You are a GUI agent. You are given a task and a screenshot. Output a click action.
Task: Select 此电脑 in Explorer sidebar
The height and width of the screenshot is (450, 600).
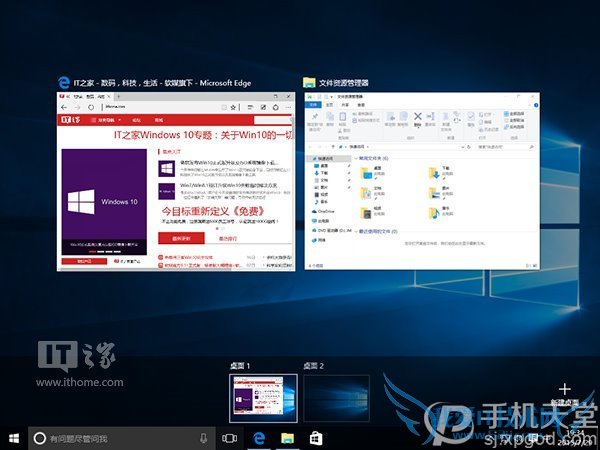tap(321, 221)
